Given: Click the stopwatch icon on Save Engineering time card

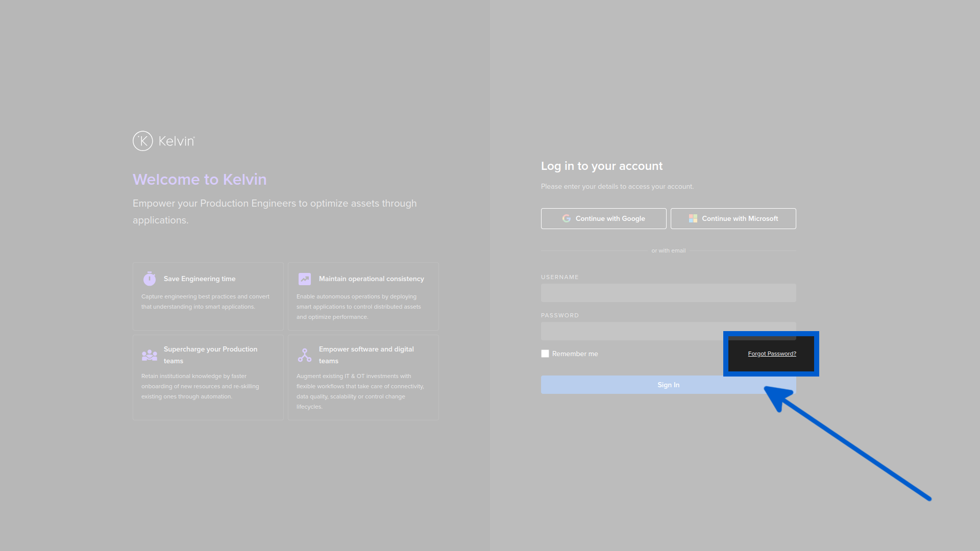Looking at the screenshot, I should click(x=149, y=279).
